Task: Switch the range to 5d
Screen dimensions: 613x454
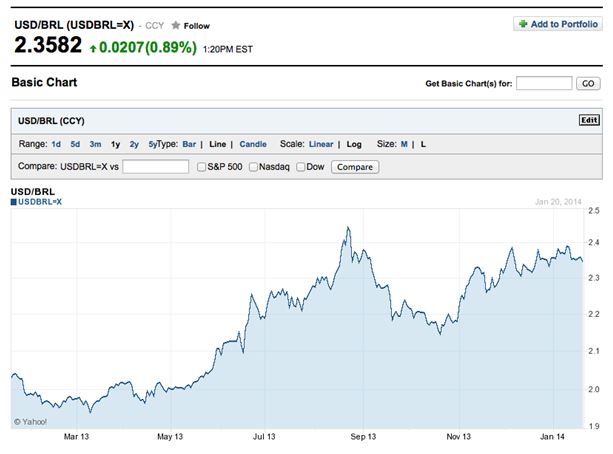Action: pos(75,144)
